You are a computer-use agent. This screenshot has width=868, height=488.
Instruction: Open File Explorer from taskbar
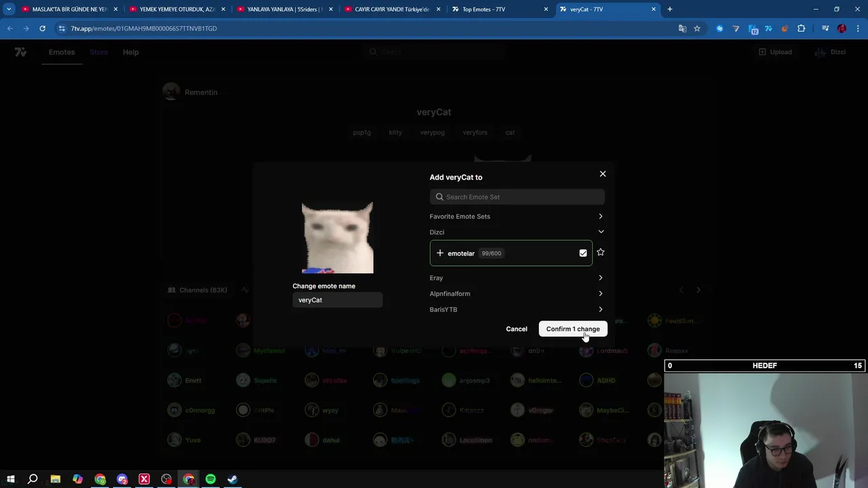click(x=55, y=479)
